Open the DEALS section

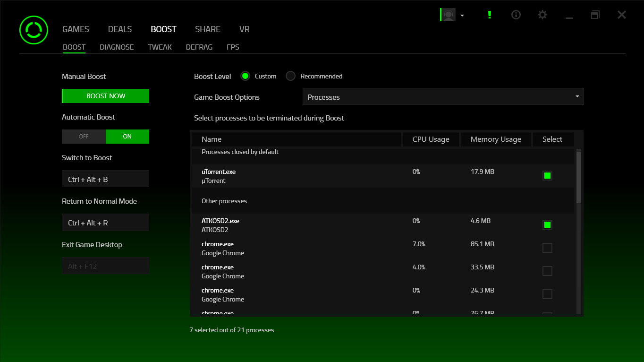click(119, 29)
